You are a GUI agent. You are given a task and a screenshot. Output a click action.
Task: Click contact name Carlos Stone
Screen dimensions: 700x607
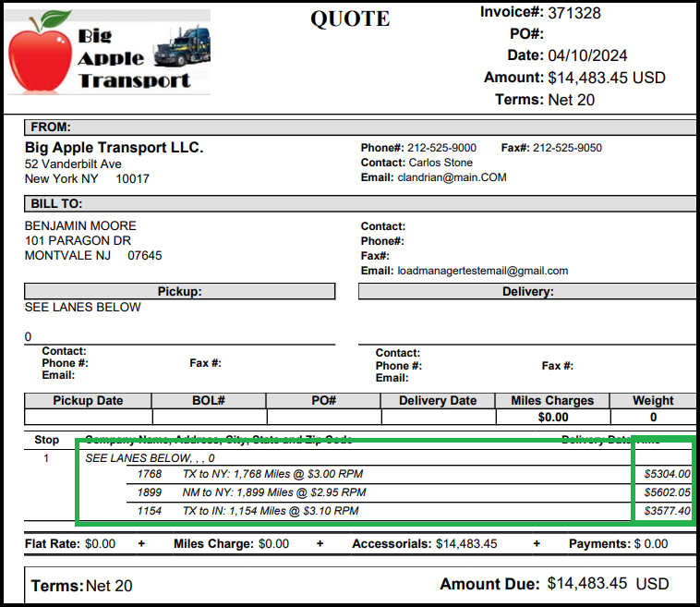coord(441,163)
